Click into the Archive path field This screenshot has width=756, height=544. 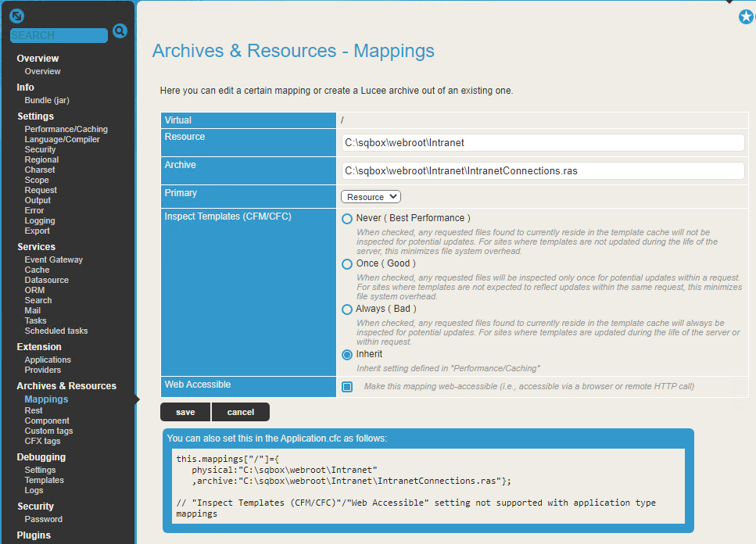pos(543,170)
